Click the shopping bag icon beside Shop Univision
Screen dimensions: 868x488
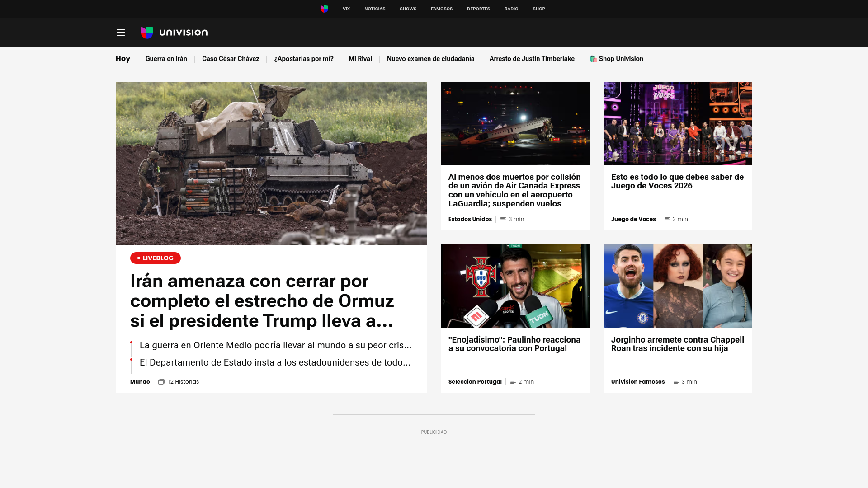pos(593,59)
